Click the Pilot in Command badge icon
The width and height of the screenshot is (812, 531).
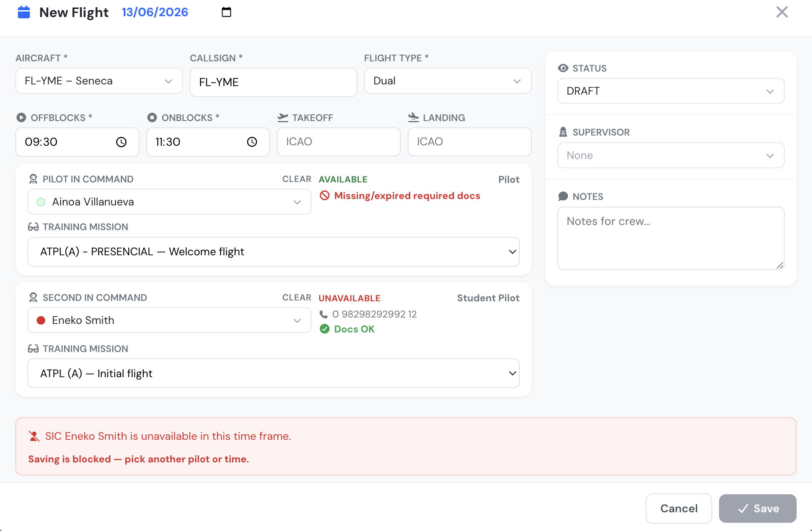tap(33, 179)
